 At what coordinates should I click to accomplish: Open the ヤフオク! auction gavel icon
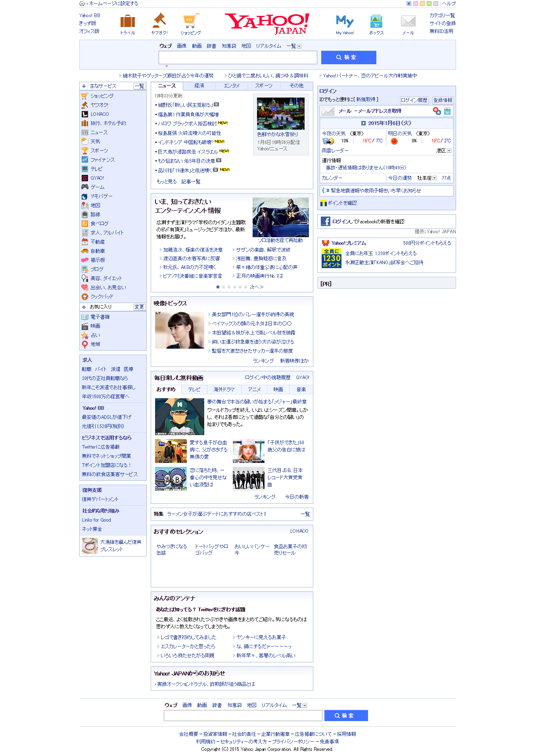159,20
